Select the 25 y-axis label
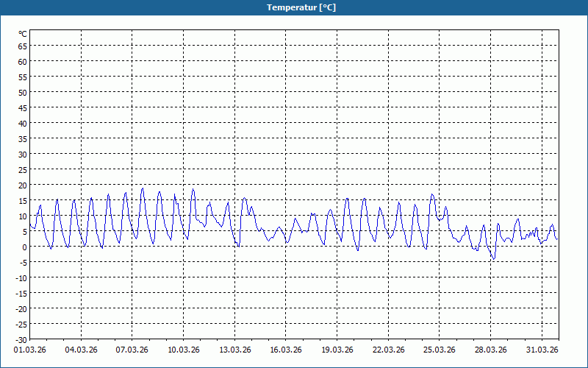588x368 pixels. [23, 170]
